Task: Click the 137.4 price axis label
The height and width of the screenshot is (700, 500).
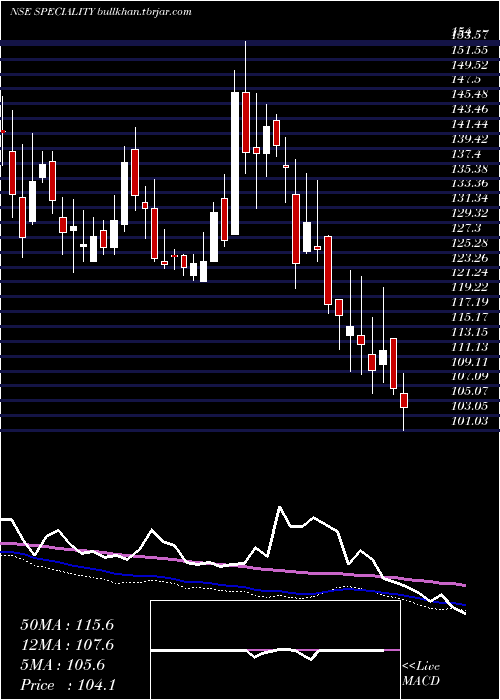Action: (466, 154)
